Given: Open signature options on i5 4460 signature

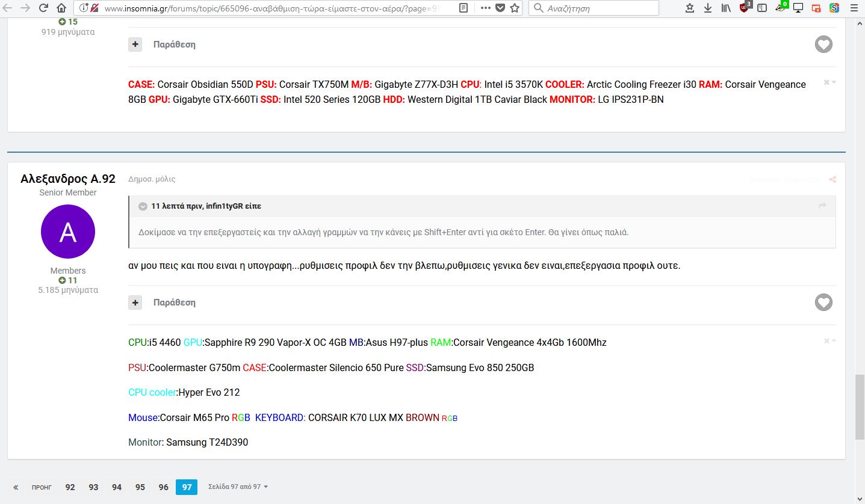Looking at the screenshot, I should coord(830,341).
